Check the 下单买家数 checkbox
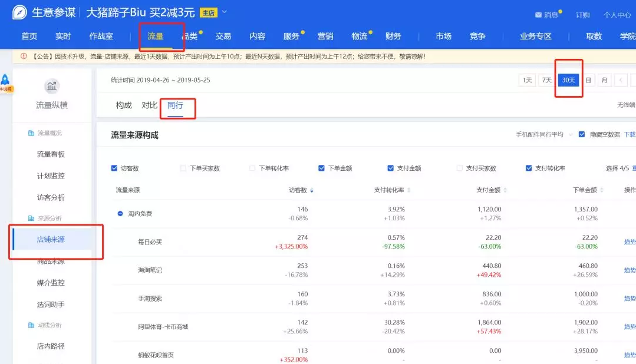The height and width of the screenshot is (364, 636). (183, 168)
